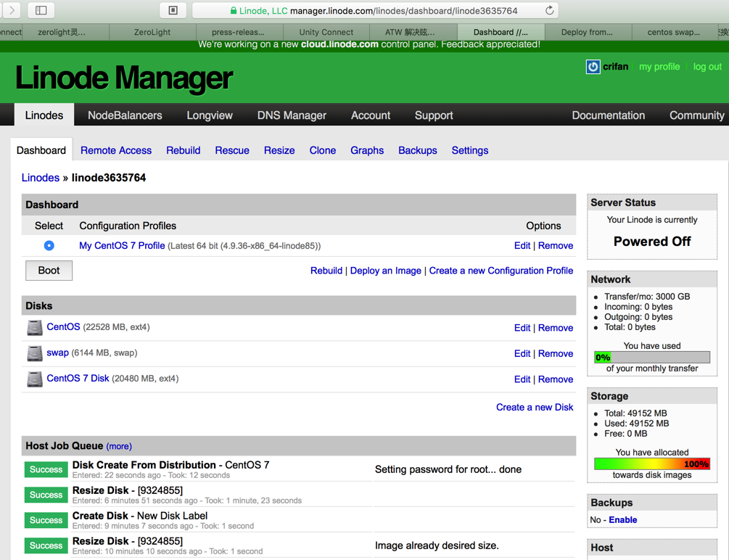Screen dimensions: 729x560
Task: Open the Linodes main nav tab
Action: coord(44,115)
